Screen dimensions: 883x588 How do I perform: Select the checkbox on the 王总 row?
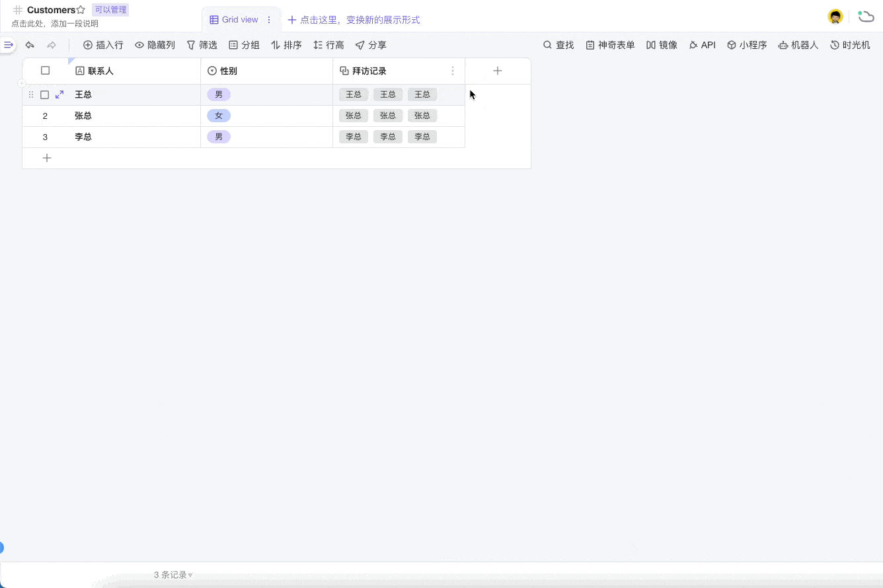coord(45,94)
